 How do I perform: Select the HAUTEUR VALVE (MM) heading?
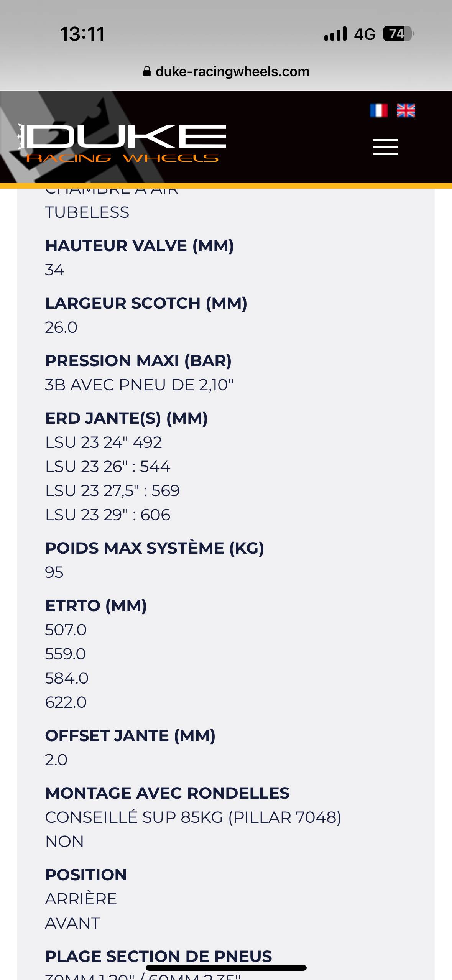[140, 246]
